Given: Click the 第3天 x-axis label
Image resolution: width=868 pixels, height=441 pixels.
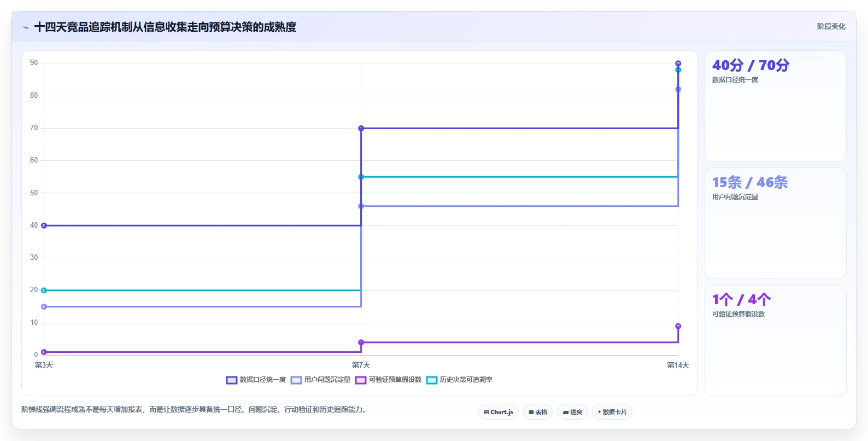Looking at the screenshot, I should 44,365.
